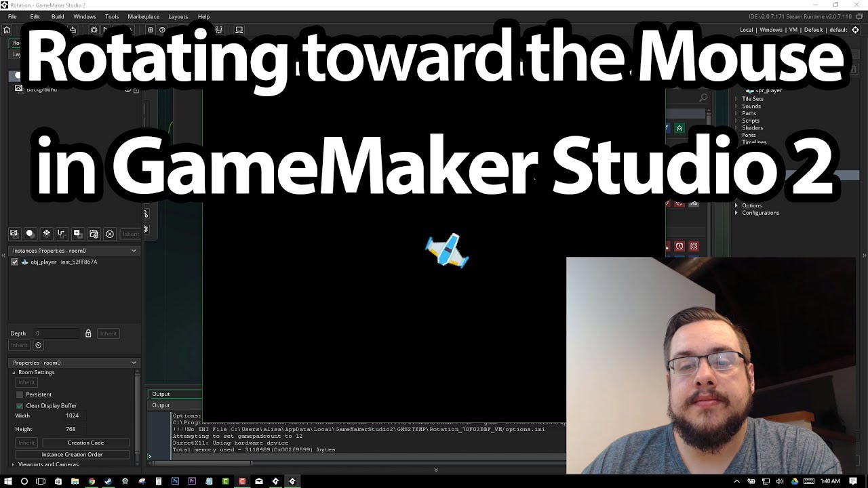This screenshot has height=488, width=868.
Task: Delete the selected layer icon
Action: (x=110, y=234)
